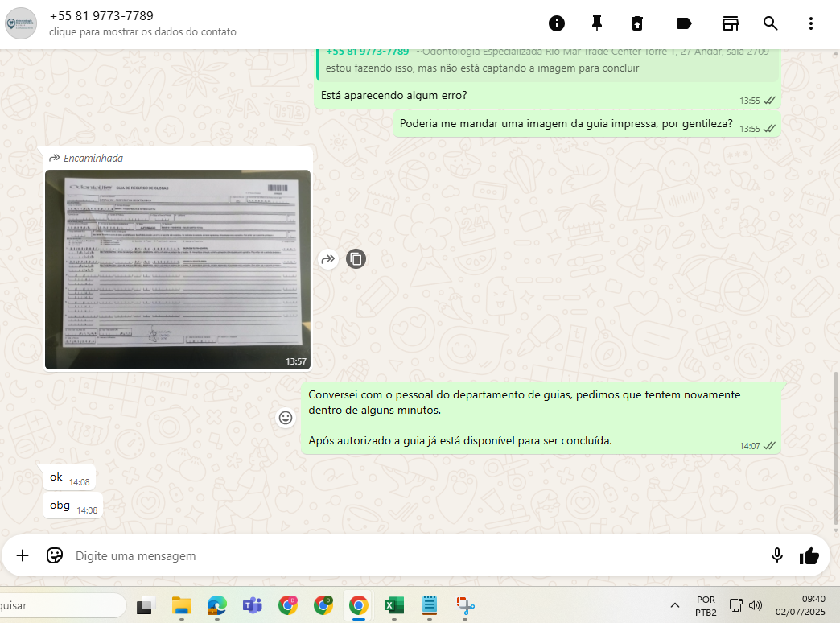
Task: Click the copy icon beside the image
Action: pyautogui.click(x=356, y=259)
